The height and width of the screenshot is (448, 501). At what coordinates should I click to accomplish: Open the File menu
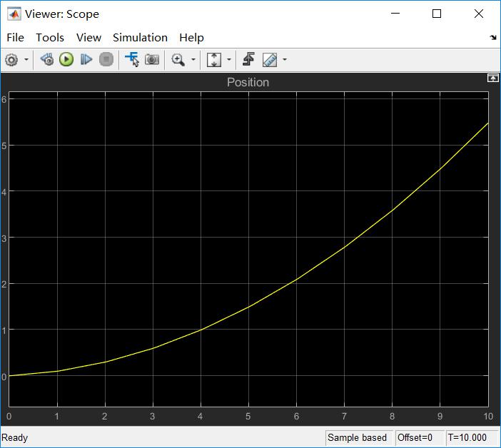coord(15,38)
